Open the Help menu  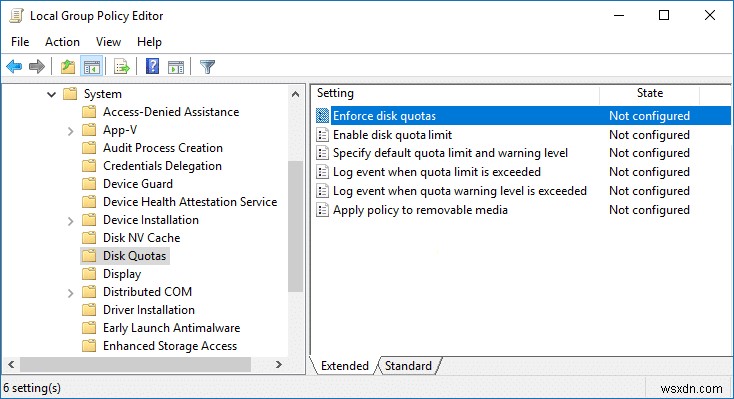click(149, 42)
